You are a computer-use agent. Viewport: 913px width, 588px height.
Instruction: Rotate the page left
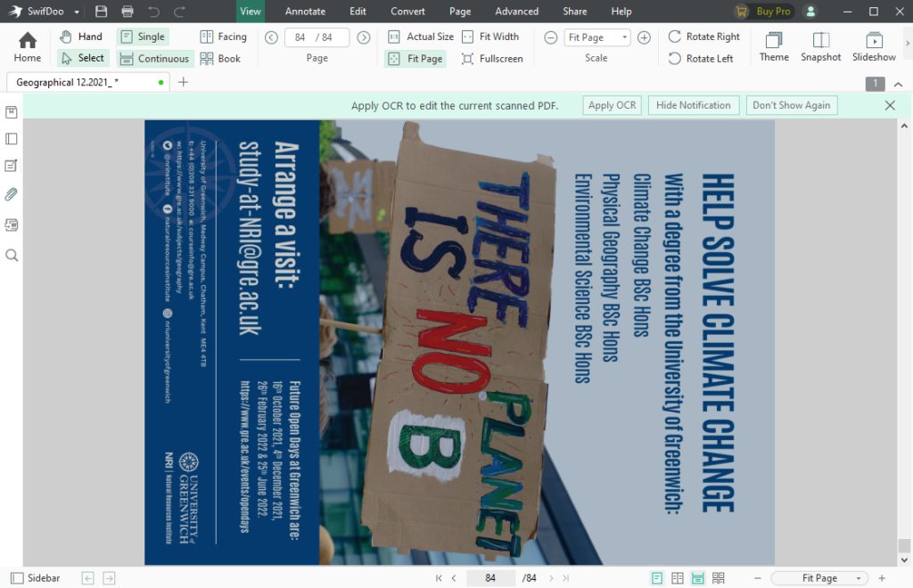point(701,58)
